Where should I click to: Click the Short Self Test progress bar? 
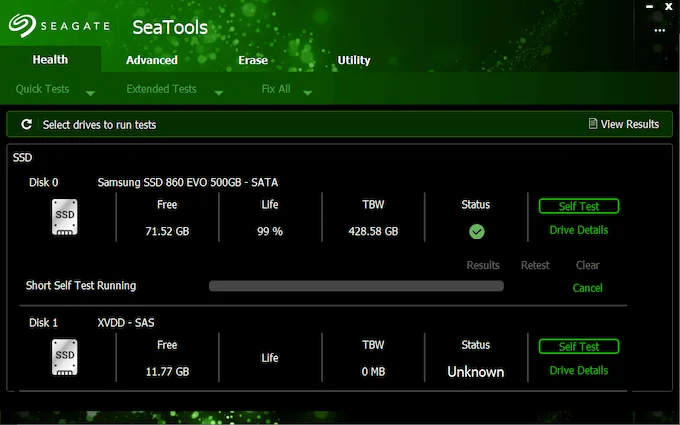(x=356, y=286)
